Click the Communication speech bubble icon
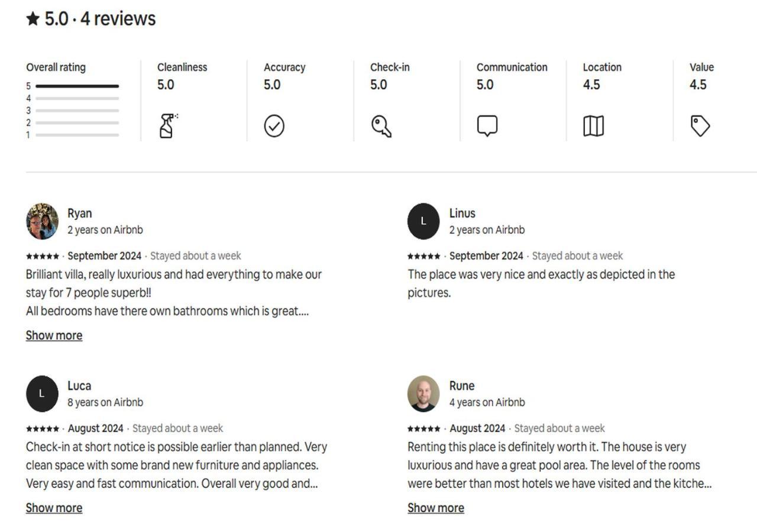757x532 pixels. coord(487,126)
